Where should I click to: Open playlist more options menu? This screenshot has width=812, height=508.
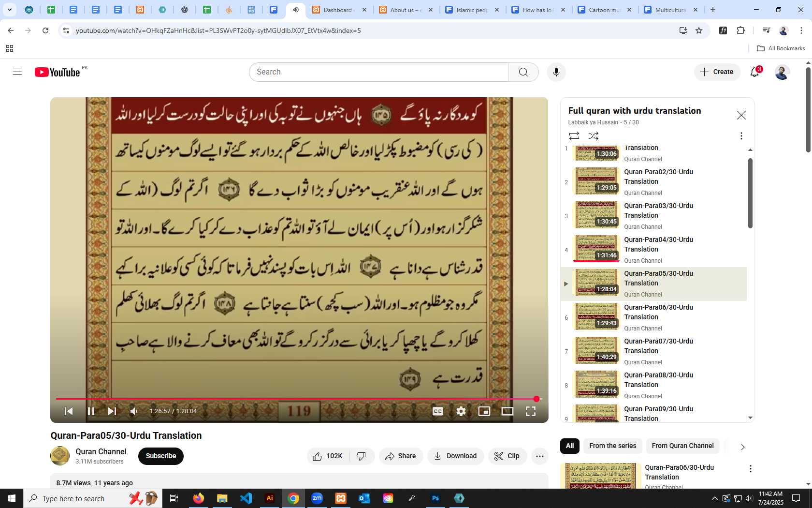click(741, 136)
